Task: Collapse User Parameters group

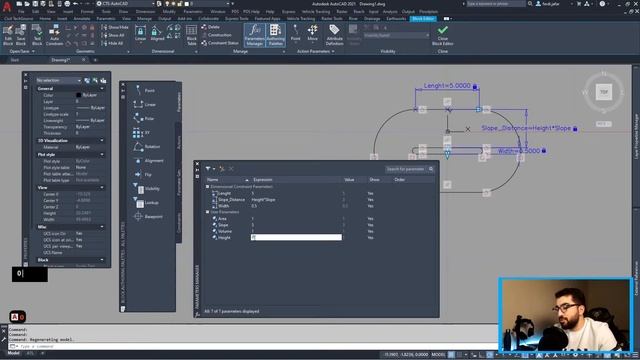Action: (x=207, y=212)
